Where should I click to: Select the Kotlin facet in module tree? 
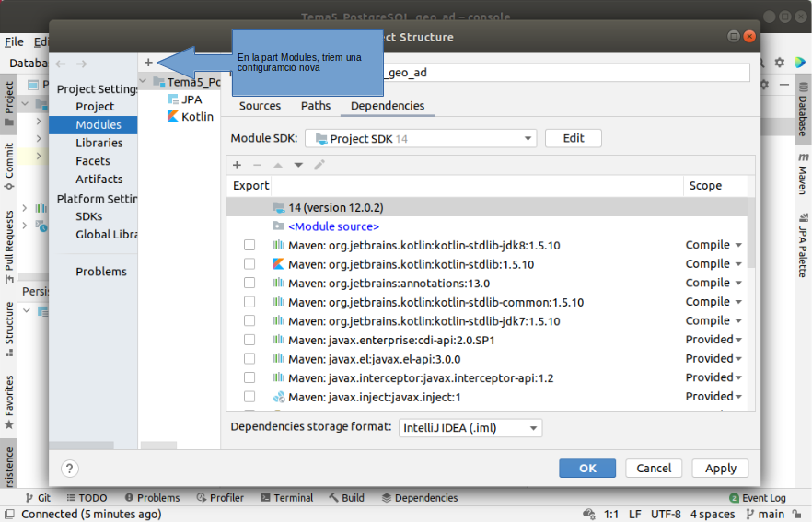(x=191, y=117)
